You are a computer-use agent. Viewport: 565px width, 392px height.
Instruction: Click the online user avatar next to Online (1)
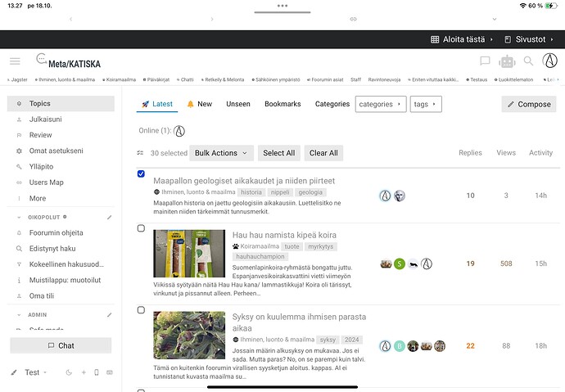tap(179, 131)
